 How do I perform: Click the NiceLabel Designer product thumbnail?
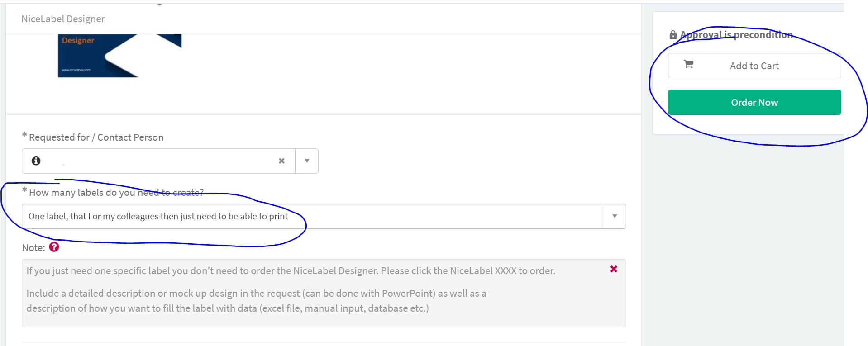[120, 56]
